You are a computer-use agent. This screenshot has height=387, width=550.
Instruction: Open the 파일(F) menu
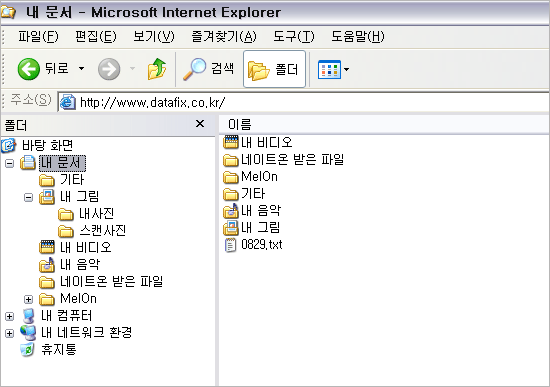tap(38, 36)
